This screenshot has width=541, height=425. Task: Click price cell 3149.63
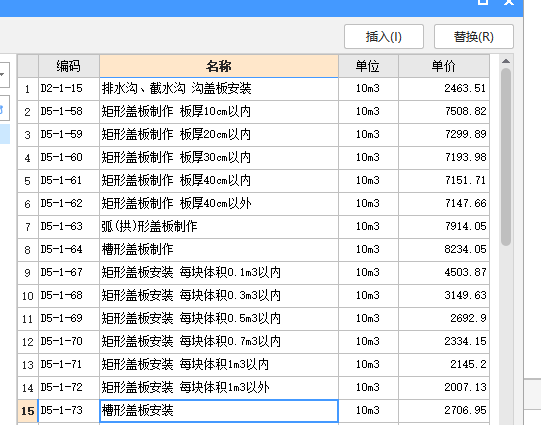pyautogui.click(x=444, y=296)
